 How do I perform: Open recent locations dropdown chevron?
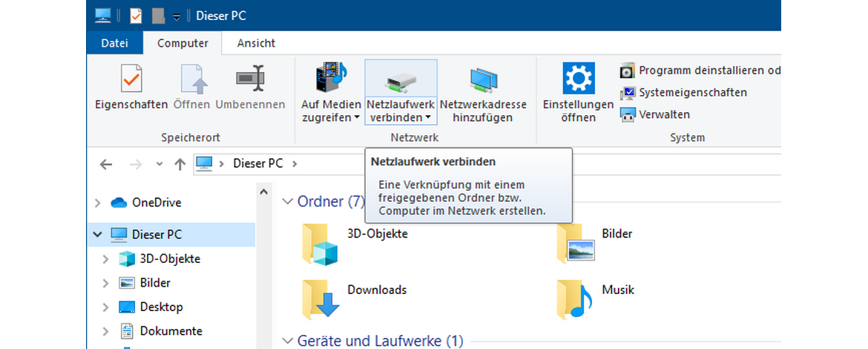coord(160,164)
